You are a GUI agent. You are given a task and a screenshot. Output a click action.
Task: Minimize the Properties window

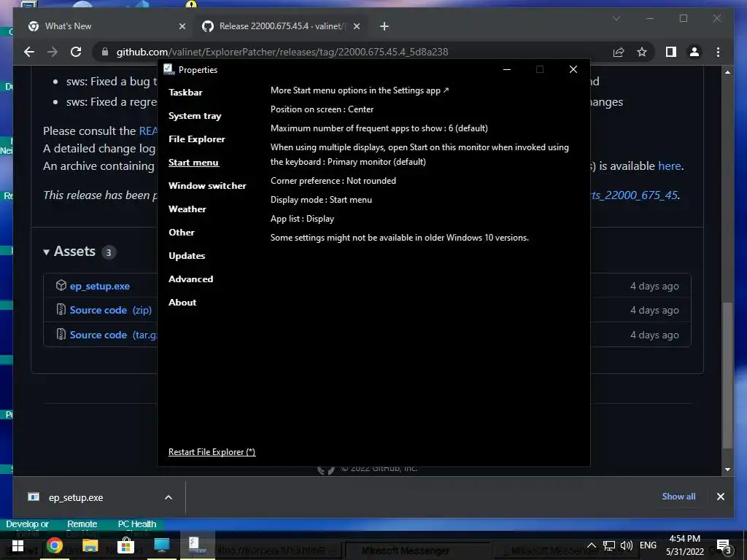click(507, 69)
